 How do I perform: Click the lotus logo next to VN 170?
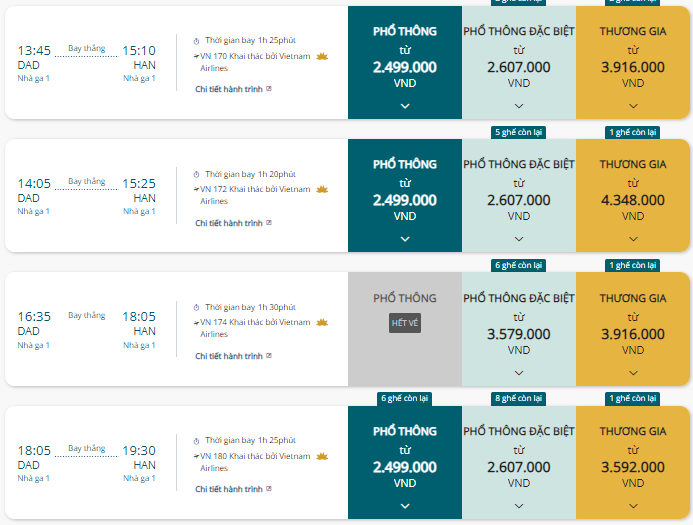click(x=322, y=56)
